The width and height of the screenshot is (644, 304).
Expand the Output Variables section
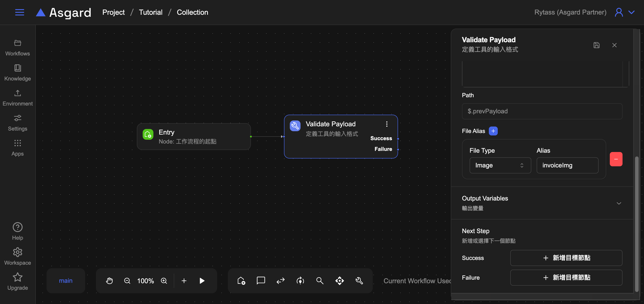tap(619, 203)
